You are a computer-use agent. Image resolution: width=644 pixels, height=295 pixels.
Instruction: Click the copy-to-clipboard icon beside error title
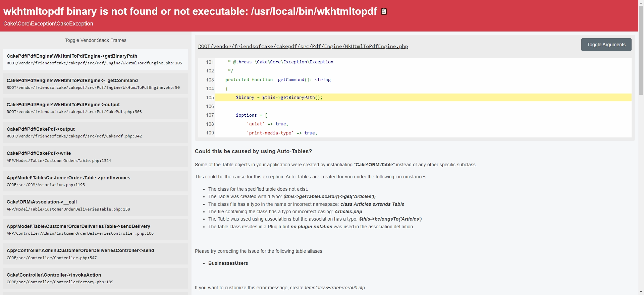point(384,11)
